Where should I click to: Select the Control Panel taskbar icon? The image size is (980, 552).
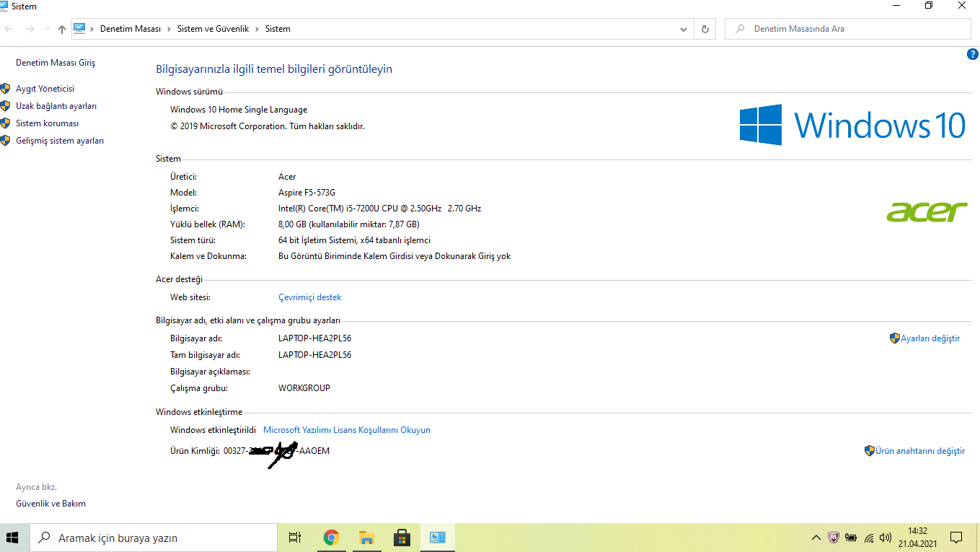(437, 538)
